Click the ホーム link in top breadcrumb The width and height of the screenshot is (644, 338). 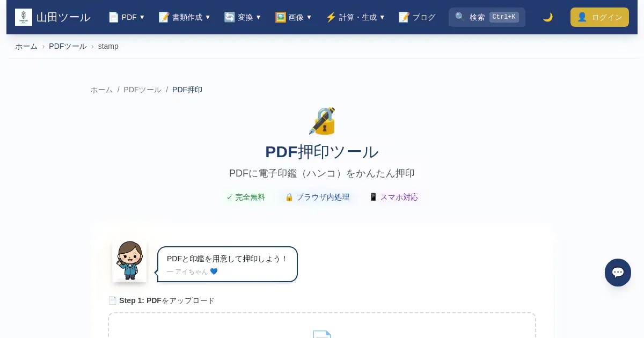click(26, 46)
